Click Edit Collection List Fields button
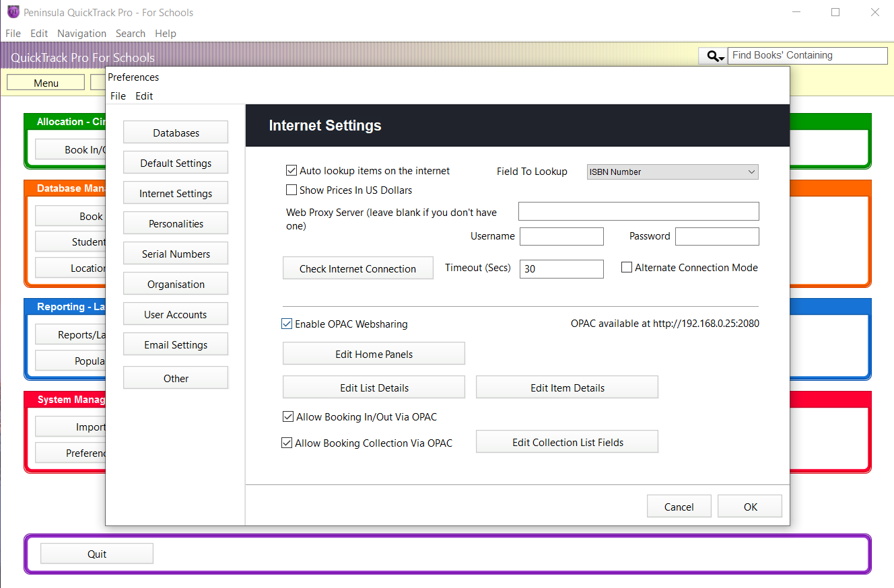 click(567, 442)
